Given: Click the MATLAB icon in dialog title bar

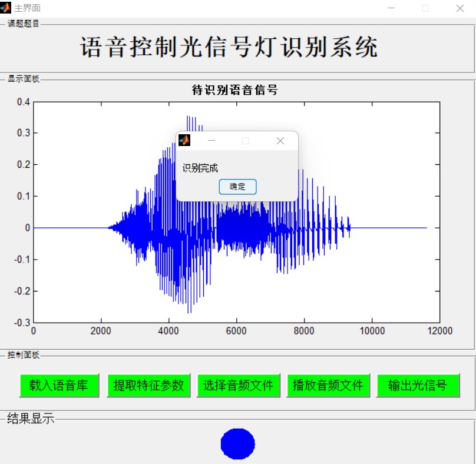Looking at the screenshot, I should [x=184, y=140].
